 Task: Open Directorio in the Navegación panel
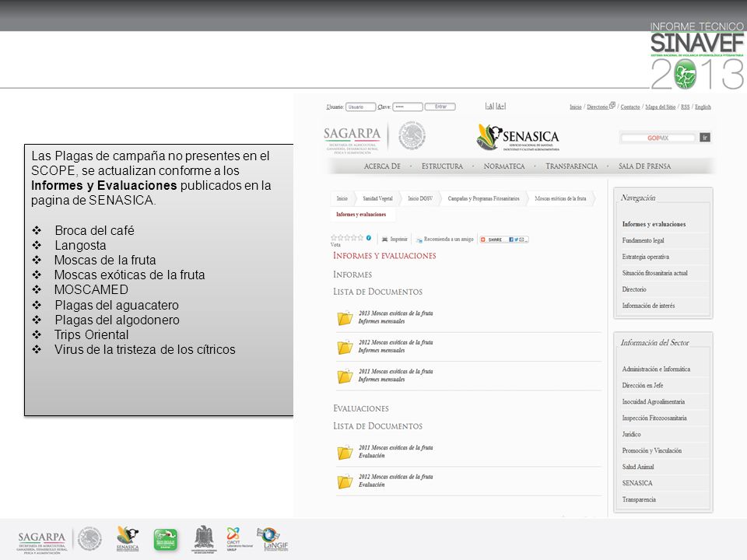click(634, 289)
